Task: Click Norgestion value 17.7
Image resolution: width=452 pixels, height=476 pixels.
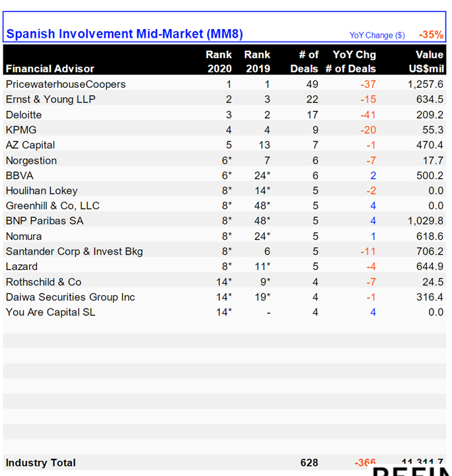Action: (433, 160)
